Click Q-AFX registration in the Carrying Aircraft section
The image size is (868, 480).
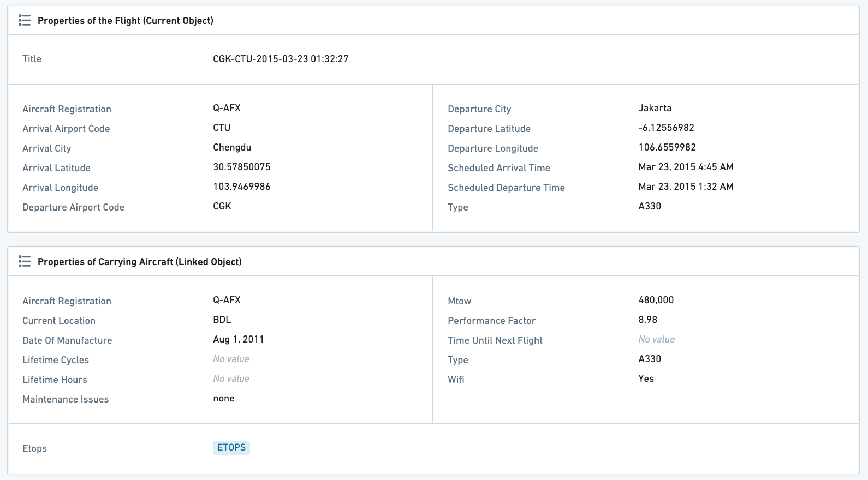[x=227, y=300]
